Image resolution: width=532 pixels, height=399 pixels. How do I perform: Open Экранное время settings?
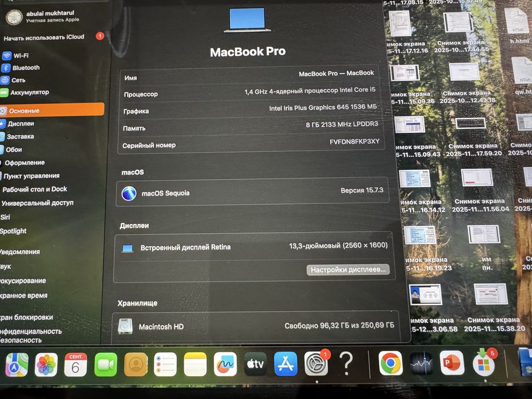(24, 295)
